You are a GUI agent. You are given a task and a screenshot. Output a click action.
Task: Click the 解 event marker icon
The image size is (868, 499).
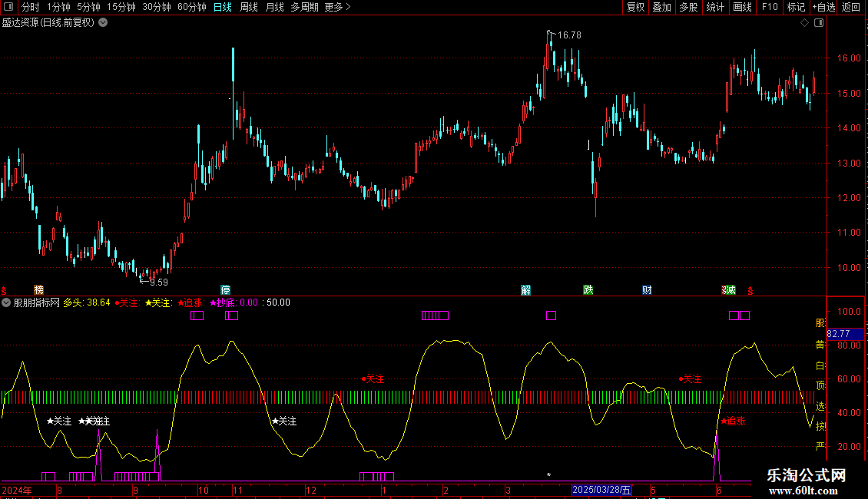coord(525,290)
